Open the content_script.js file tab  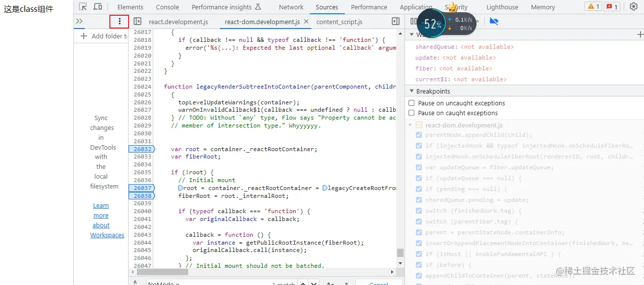(339, 22)
